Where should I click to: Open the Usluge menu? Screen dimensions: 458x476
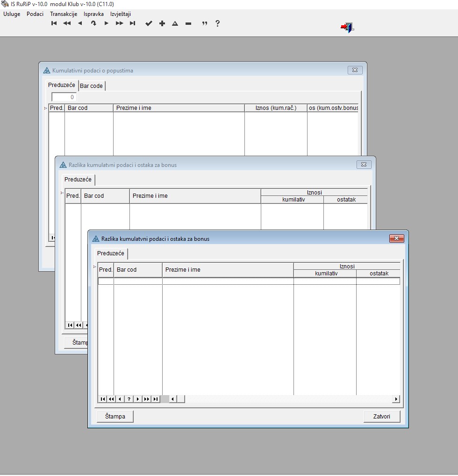pos(12,14)
